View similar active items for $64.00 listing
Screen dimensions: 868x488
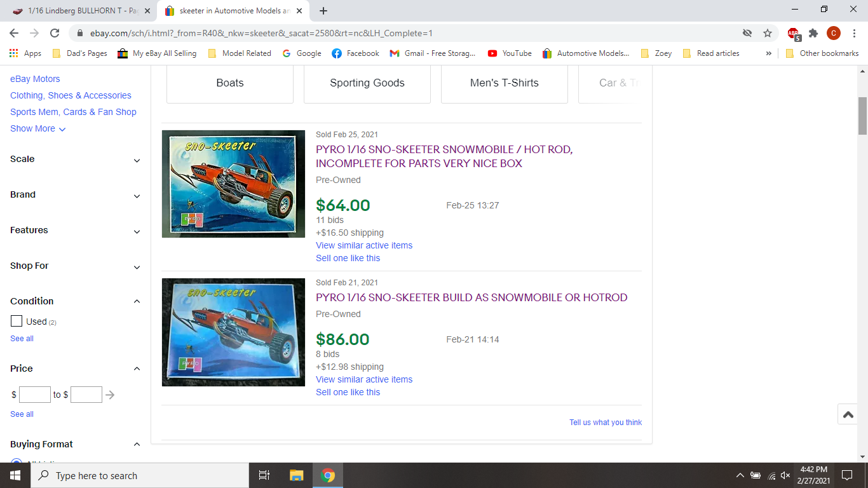(x=364, y=245)
